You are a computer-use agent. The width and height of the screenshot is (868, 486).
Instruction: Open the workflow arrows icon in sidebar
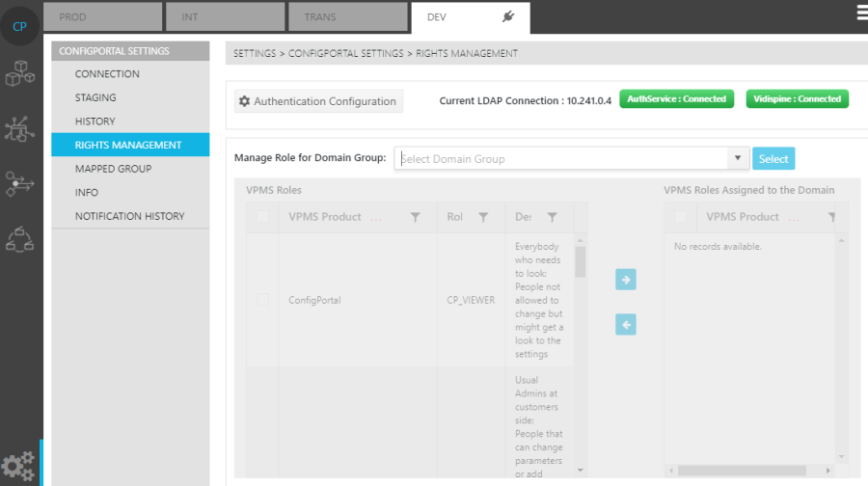tap(19, 182)
